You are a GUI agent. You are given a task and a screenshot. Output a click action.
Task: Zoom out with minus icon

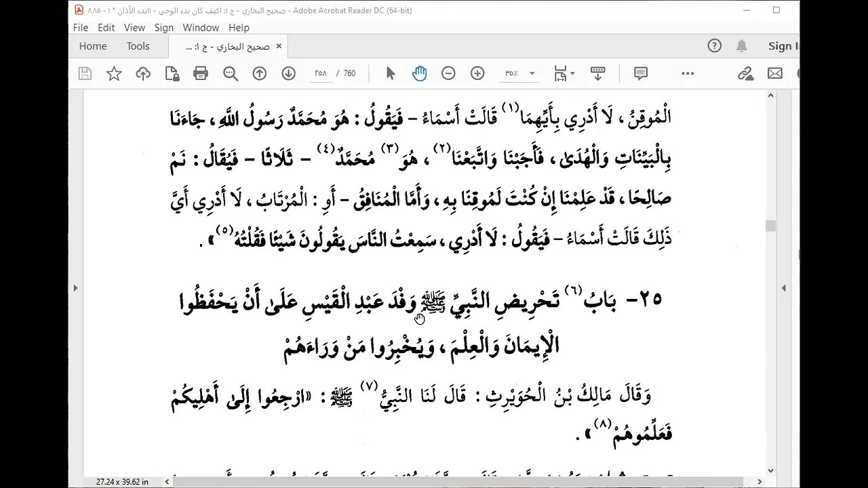(x=448, y=73)
